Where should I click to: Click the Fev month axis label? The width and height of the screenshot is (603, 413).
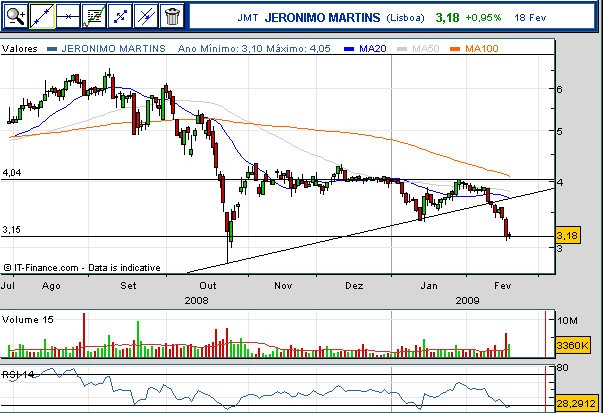click(503, 286)
